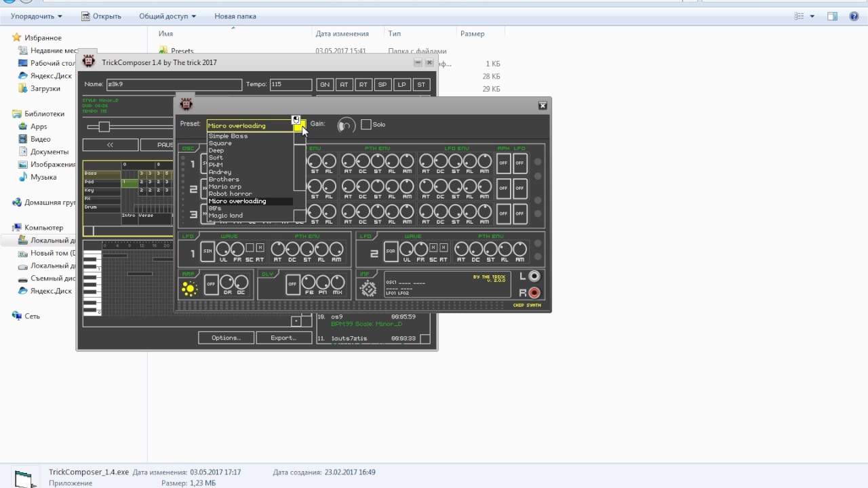The height and width of the screenshot is (488, 868).
Task: Click LFO 1 UL wave knob
Action: point(222,249)
